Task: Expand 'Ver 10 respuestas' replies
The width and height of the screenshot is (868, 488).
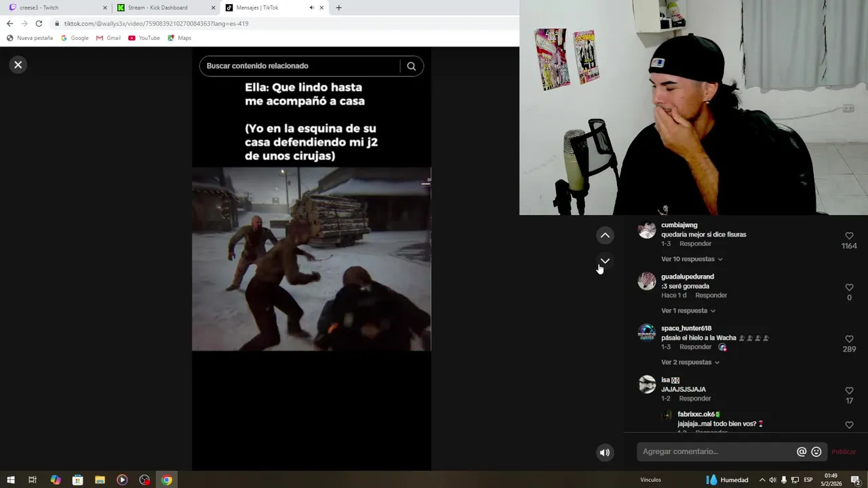Action: pyautogui.click(x=692, y=259)
